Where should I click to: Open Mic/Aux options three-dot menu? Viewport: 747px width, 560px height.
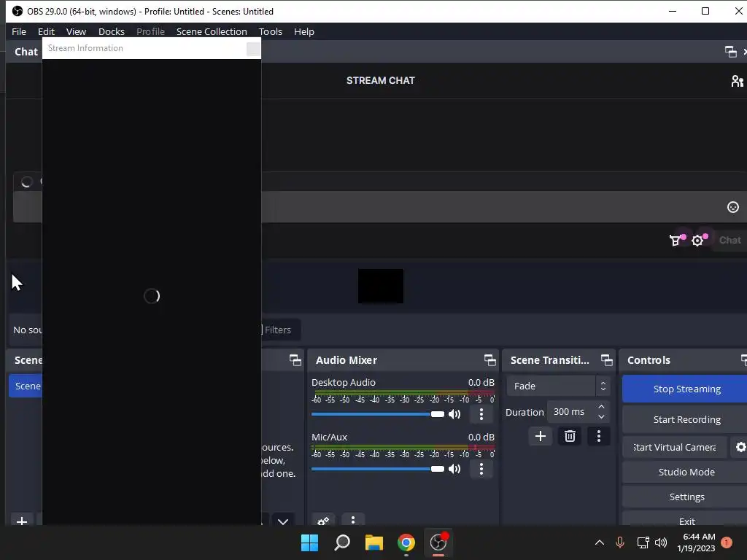click(481, 469)
